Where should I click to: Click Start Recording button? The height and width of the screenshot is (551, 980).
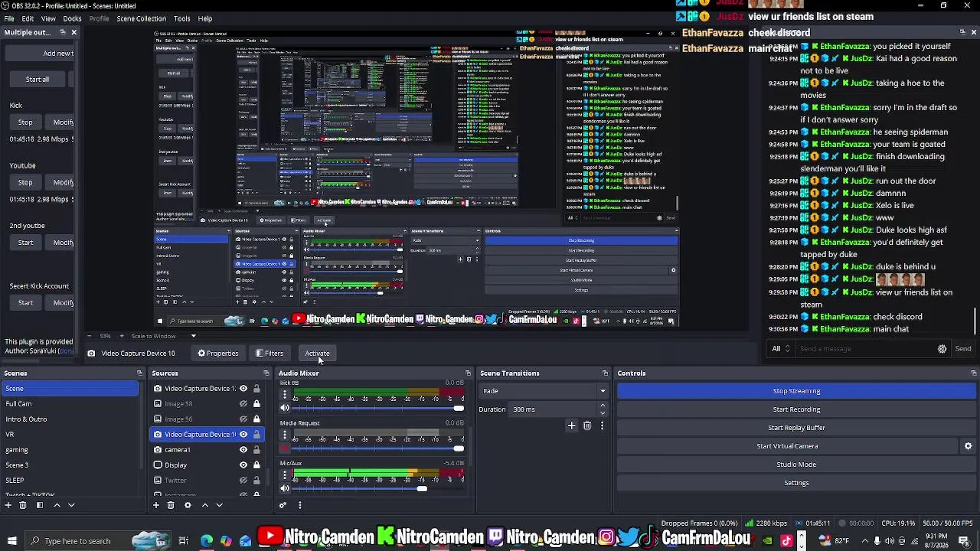click(x=796, y=409)
